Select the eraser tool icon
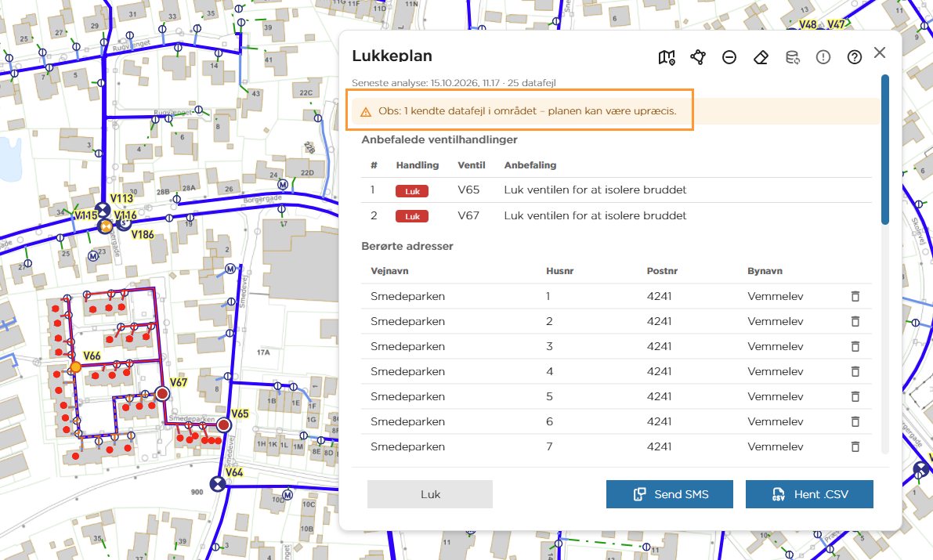933x560 pixels. (761, 57)
